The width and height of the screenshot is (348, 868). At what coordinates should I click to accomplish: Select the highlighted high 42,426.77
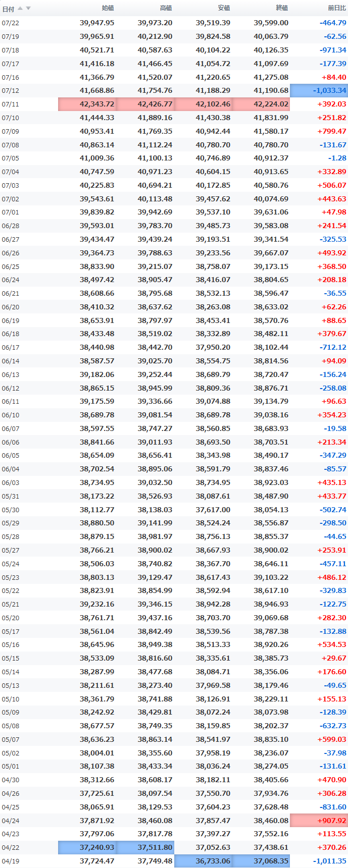coord(145,104)
